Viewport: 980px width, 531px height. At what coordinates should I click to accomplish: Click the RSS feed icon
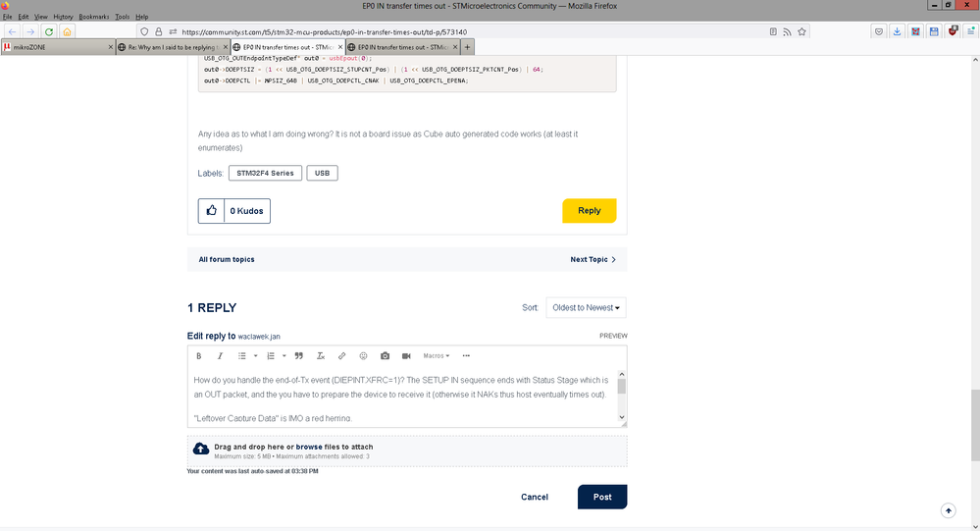(788, 31)
